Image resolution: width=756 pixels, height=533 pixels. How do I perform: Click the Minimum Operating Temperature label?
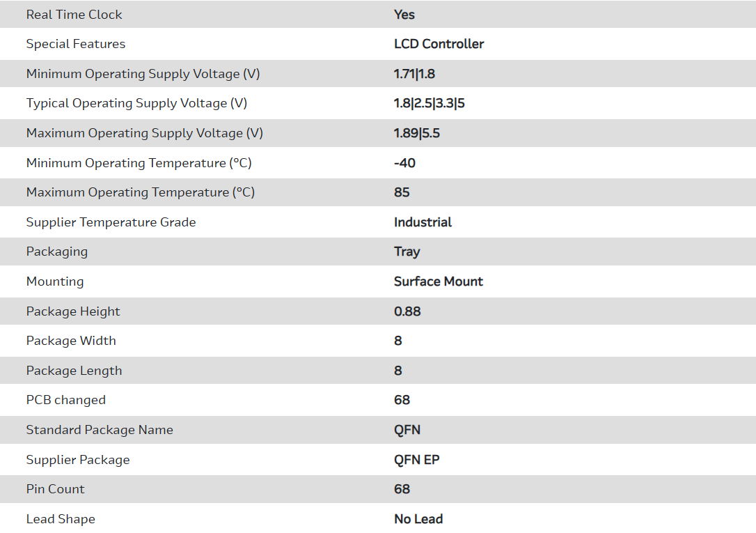pyautogui.click(x=139, y=163)
